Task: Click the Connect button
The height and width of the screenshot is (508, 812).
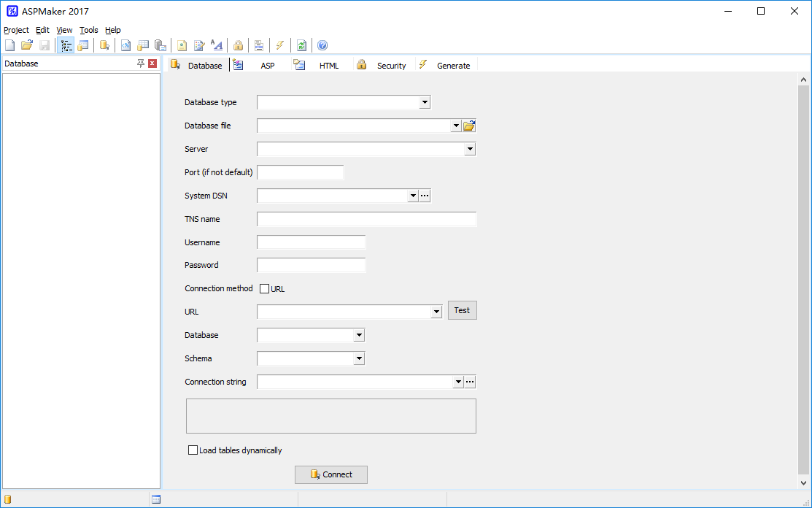Action: click(330, 474)
